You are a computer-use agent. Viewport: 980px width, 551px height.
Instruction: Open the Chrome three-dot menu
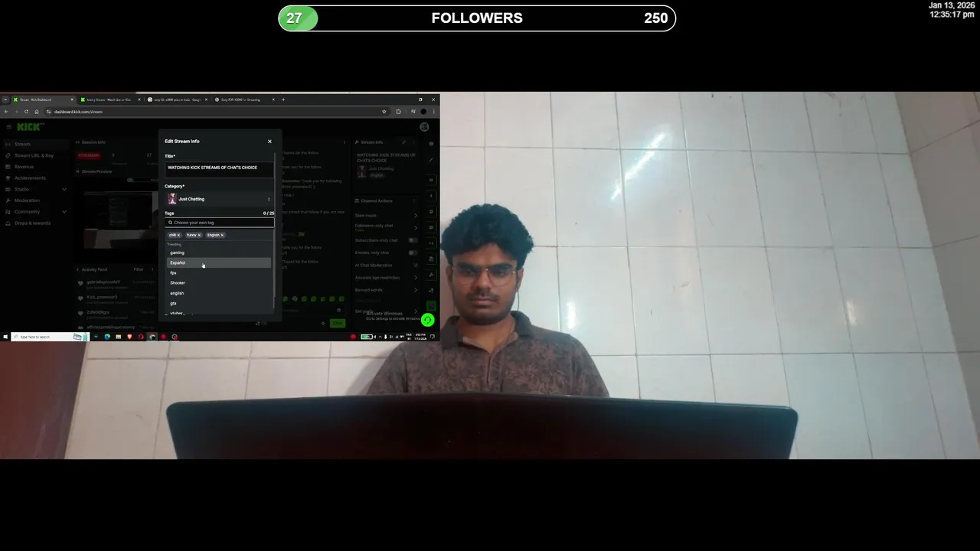(x=434, y=112)
